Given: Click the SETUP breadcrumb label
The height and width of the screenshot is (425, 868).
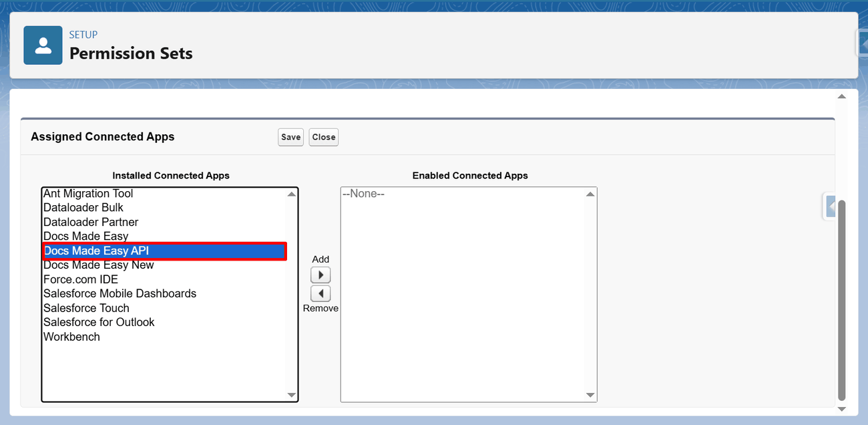Looking at the screenshot, I should click(83, 35).
